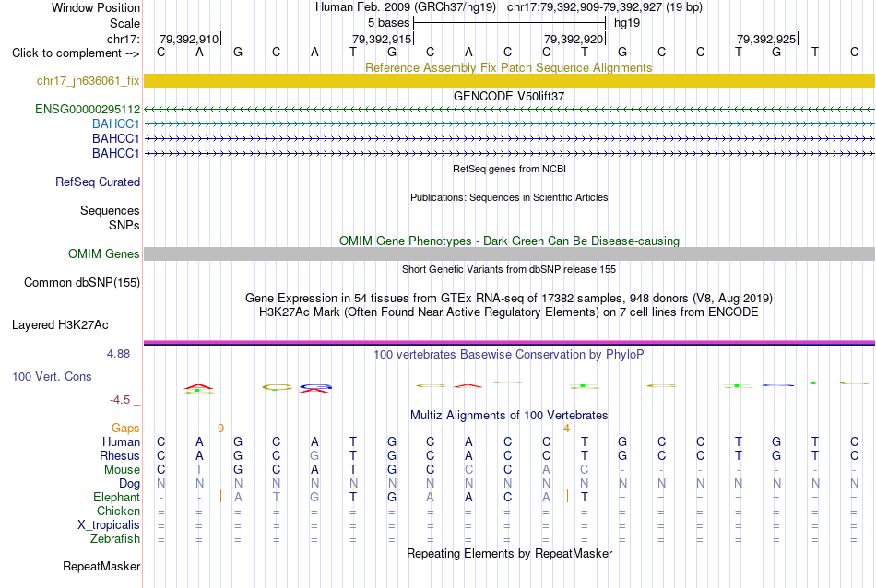
Task: Click Publications: Sequences in Scientific Articles title
Action: [509, 197]
